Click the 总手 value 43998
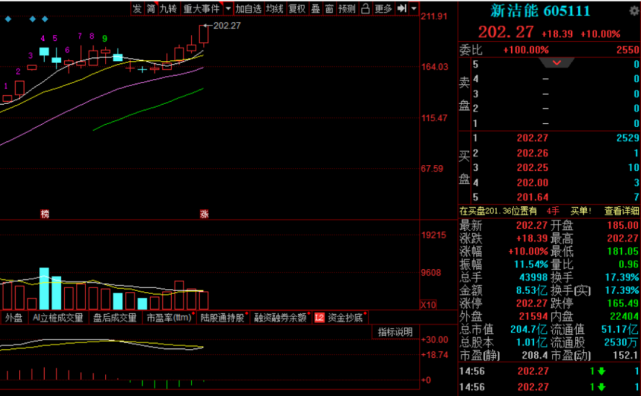Viewport: 641px width, 396px height. point(533,277)
